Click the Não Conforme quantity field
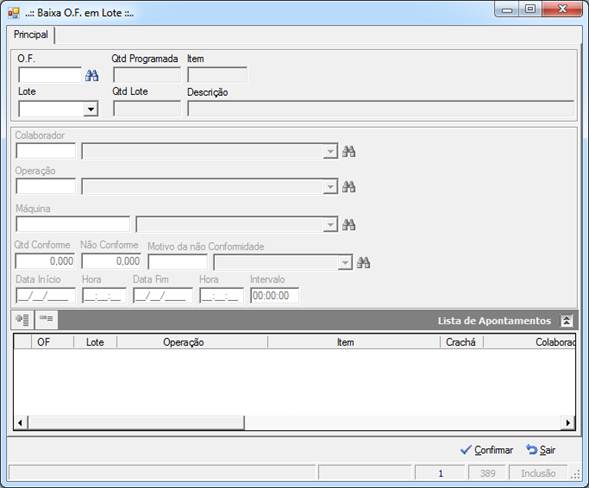 point(111,261)
